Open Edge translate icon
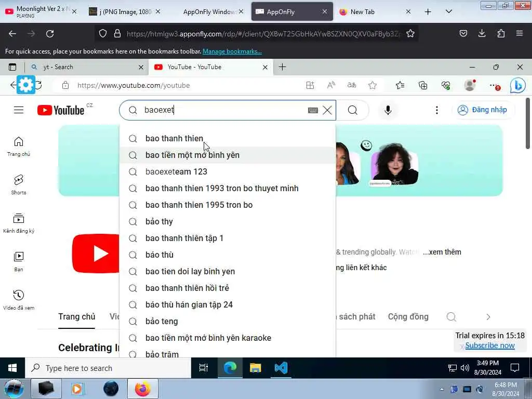 pos(352,86)
